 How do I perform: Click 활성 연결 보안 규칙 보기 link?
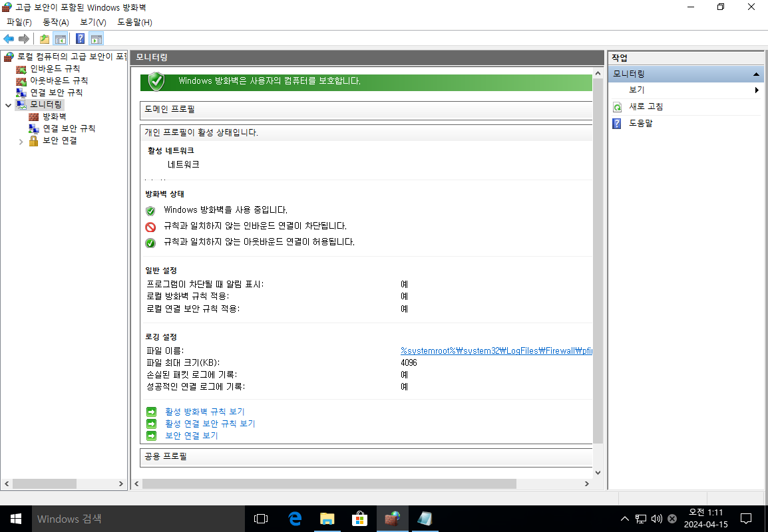click(210, 424)
